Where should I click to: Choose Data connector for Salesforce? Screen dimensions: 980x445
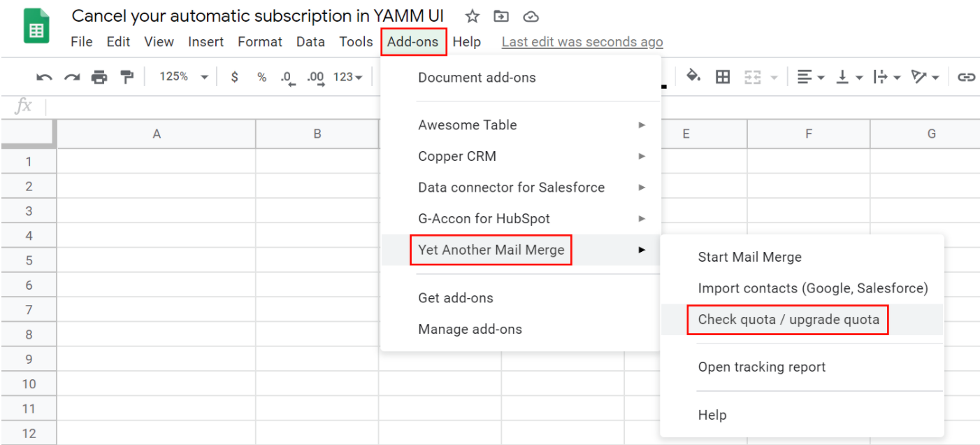tap(521, 188)
